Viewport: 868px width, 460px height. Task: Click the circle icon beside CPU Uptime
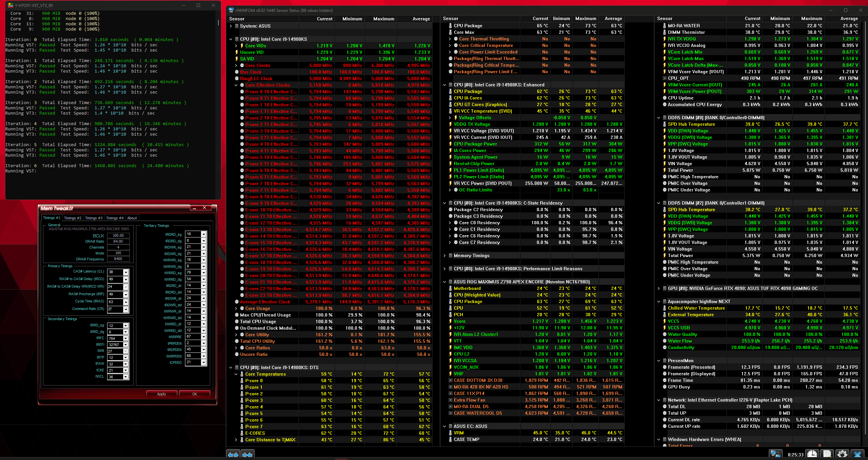[x=664, y=98]
